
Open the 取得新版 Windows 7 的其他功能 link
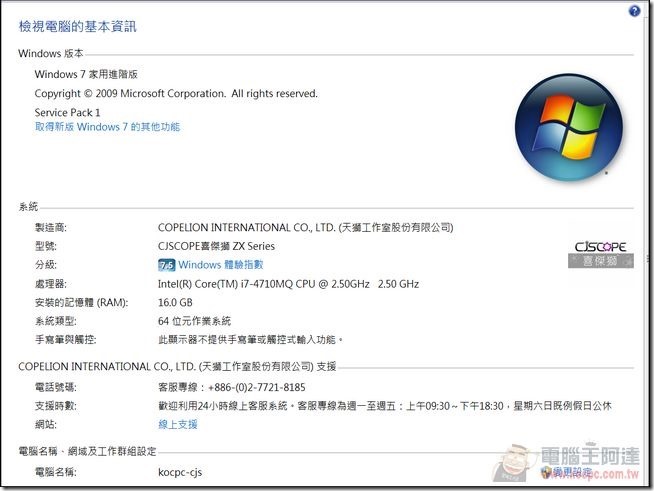(x=107, y=127)
